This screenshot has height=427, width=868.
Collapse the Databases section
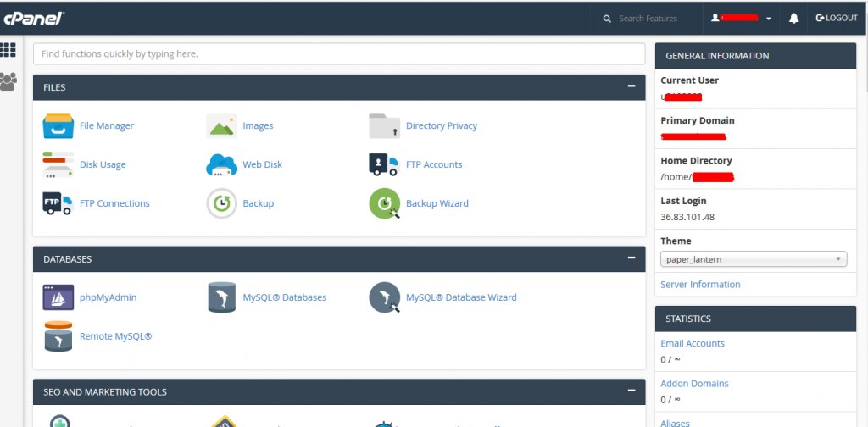(x=631, y=258)
